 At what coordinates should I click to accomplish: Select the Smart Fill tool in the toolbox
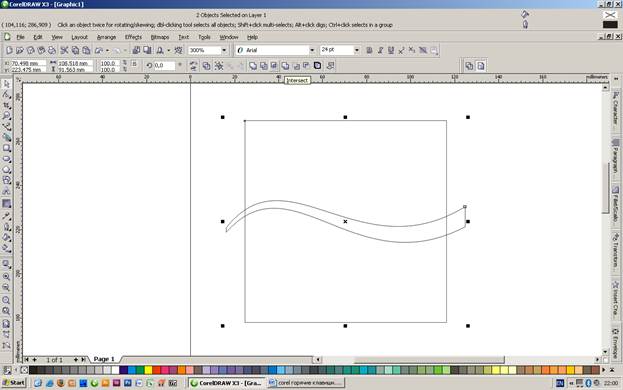(x=6, y=137)
